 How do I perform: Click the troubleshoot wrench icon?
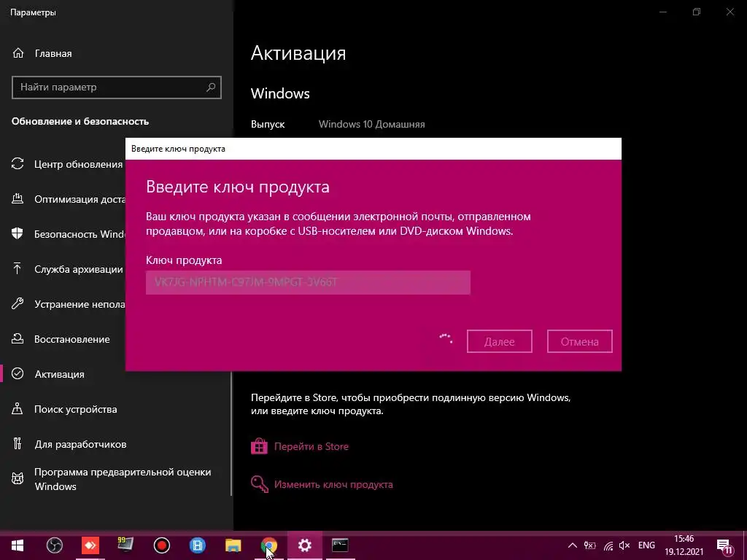pos(18,304)
